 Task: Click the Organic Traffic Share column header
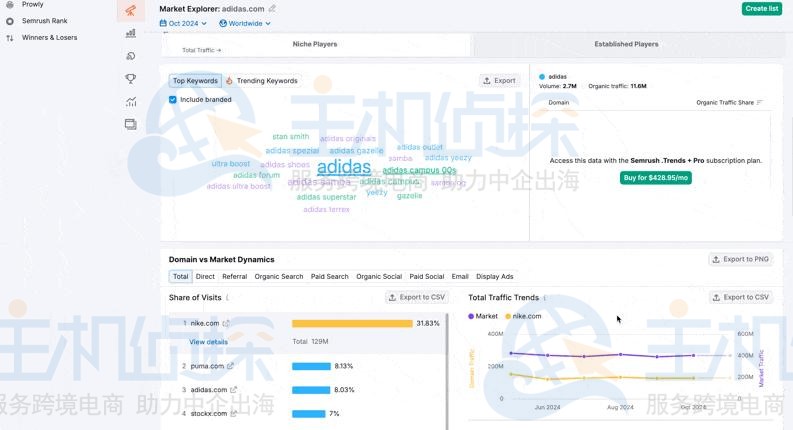pyautogui.click(x=725, y=103)
